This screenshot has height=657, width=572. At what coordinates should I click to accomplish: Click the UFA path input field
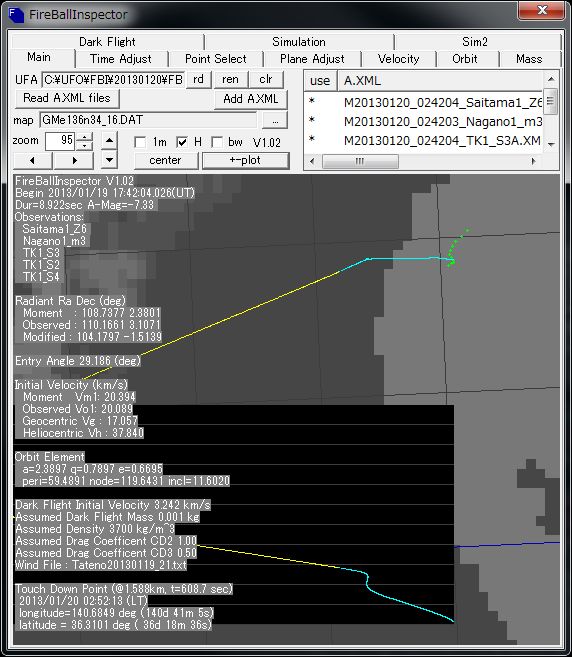click(113, 80)
